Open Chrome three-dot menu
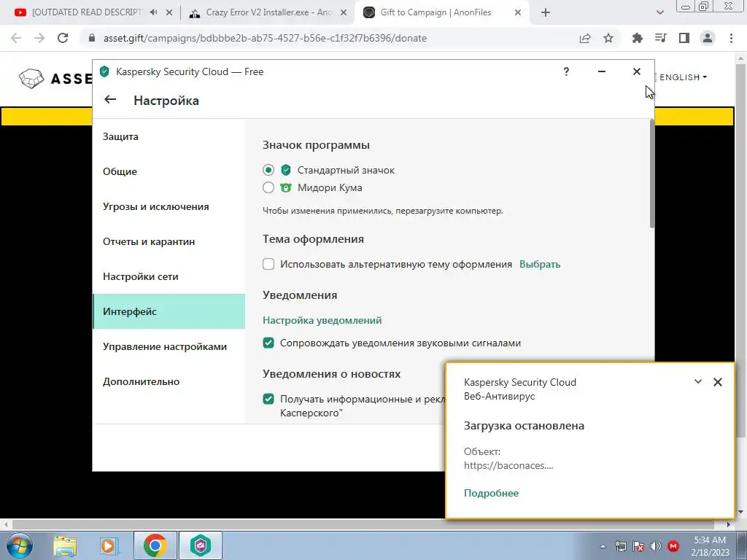The width and height of the screenshot is (747, 560). coord(731,38)
